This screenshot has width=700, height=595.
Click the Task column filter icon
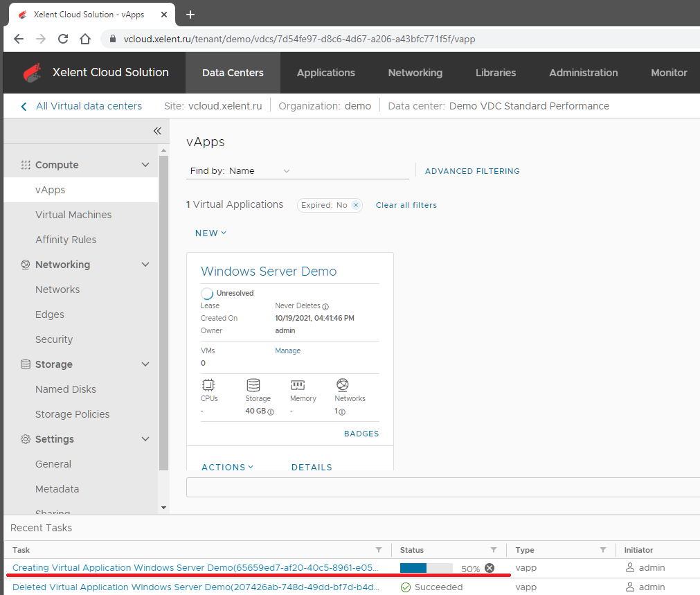[x=378, y=550]
